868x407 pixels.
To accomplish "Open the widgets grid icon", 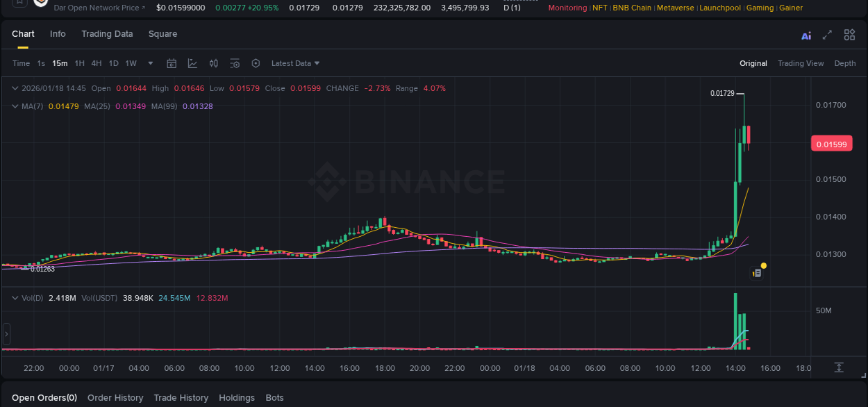I will (x=849, y=35).
